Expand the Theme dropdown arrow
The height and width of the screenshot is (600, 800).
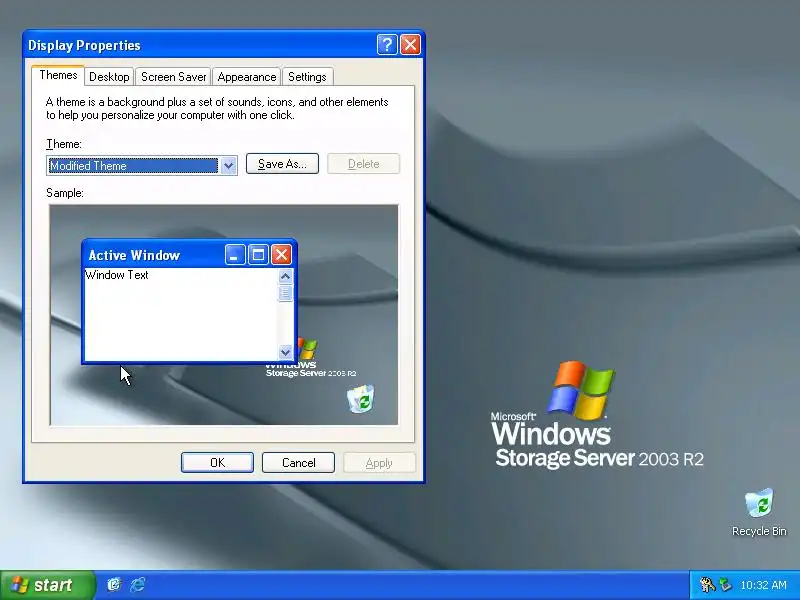point(229,165)
